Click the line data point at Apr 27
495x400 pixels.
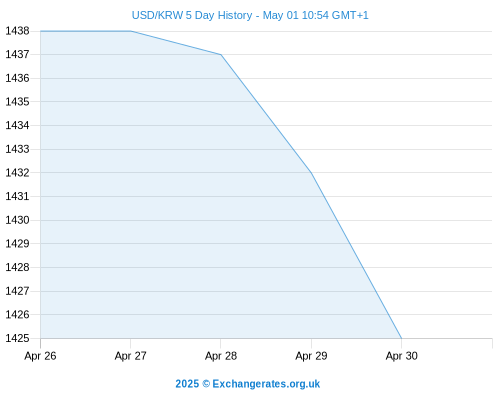click(x=131, y=31)
